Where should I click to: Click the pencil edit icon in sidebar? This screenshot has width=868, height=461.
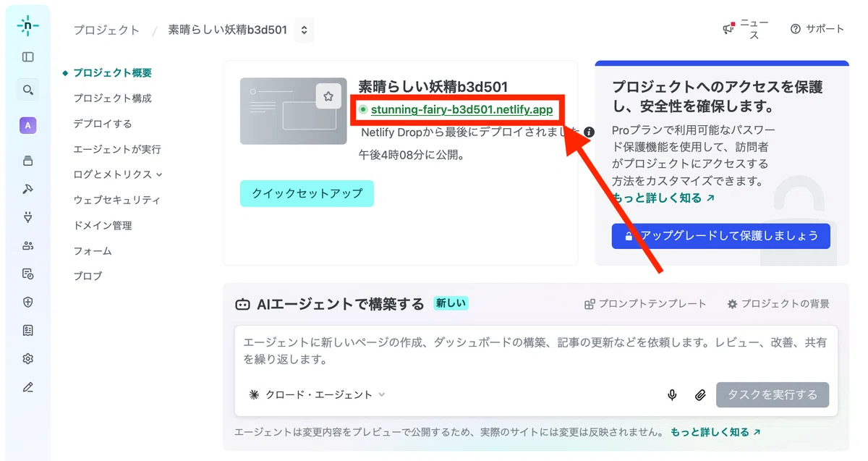click(x=27, y=387)
